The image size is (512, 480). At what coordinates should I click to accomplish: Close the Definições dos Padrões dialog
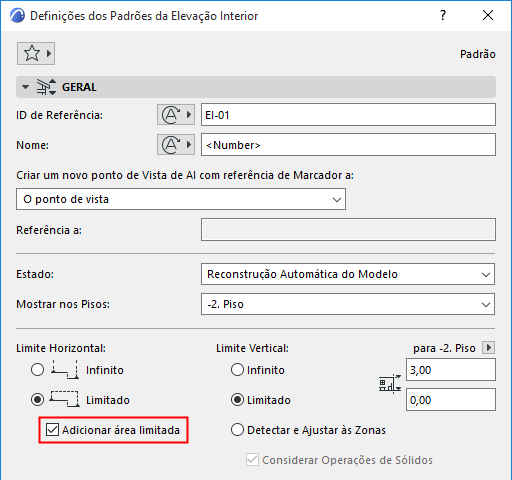(x=488, y=15)
